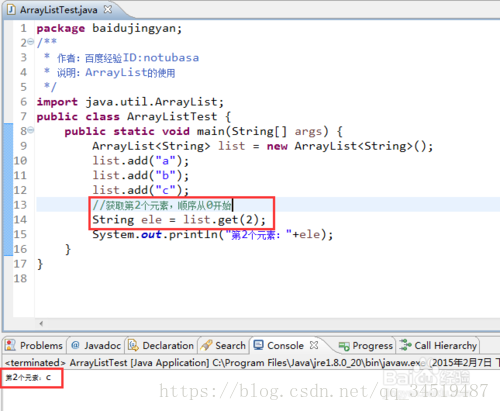
Task: Click the Java file icon on ArrayListTest.java tab
Action: (11, 9)
